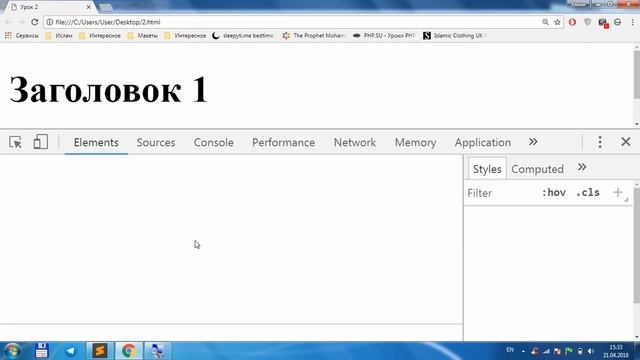The height and width of the screenshot is (360, 640).
Task: Open the first Интересное bookmarks folder
Action: point(100,36)
